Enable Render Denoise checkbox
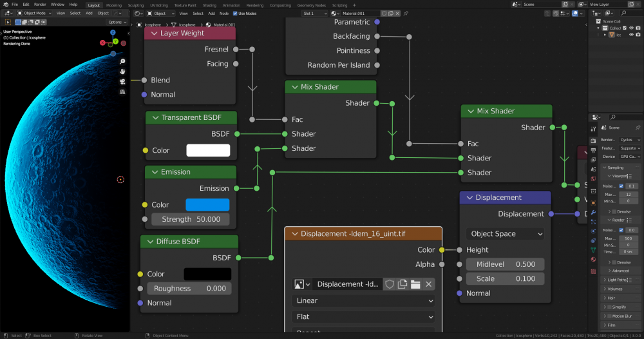 [614, 262]
